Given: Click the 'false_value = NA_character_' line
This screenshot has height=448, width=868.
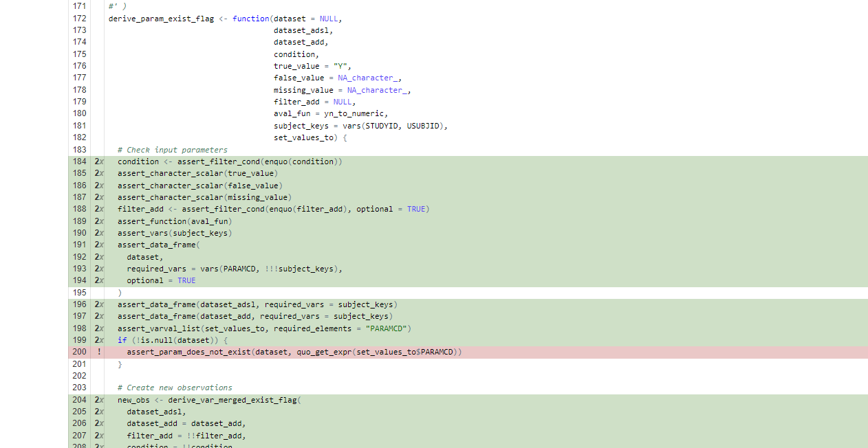Looking at the screenshot, I should pos(338,78).
